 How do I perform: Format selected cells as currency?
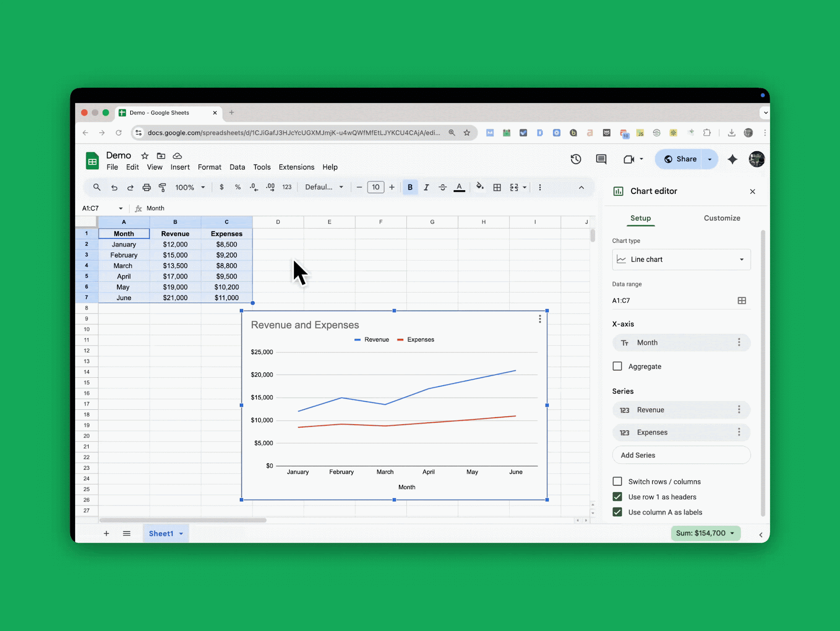point(222,187)
